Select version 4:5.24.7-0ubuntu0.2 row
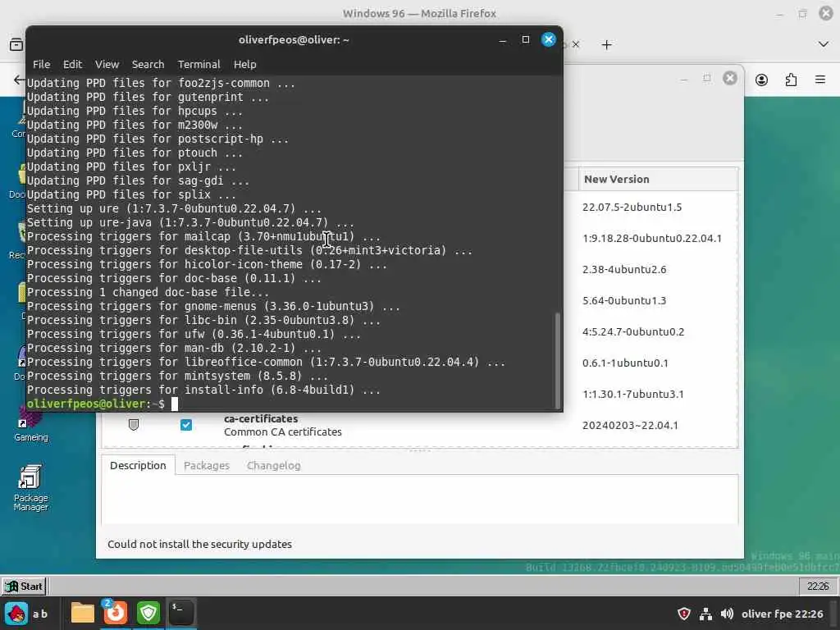The width and height of the screenshot is (840, 630). click(x=633, y=331)
